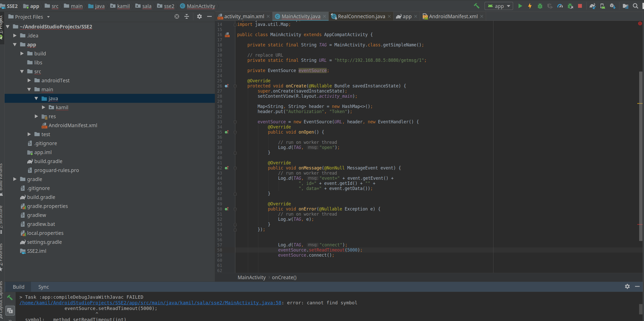Open AndroidManifest.xml in project tree
Image resolution: width=644 pixels, height=321 pixels.
click(73, 125)
